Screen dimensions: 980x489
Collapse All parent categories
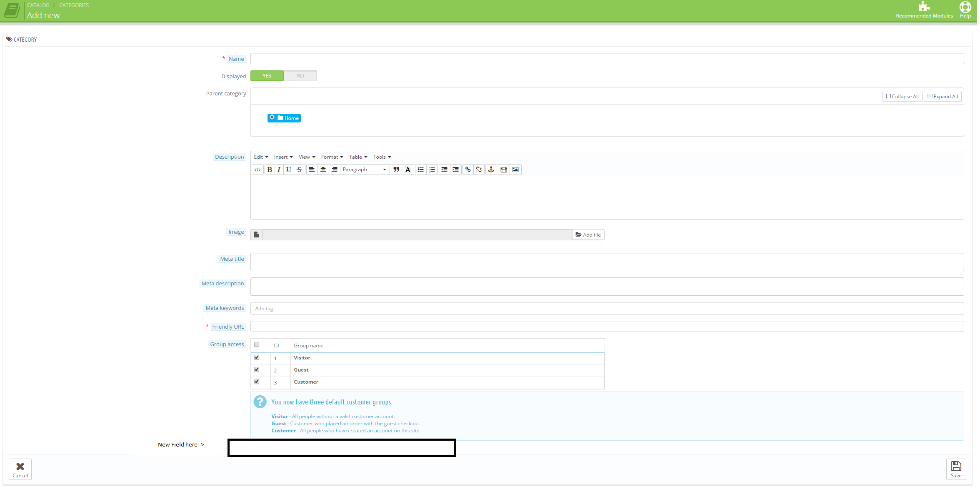point(902,97)
